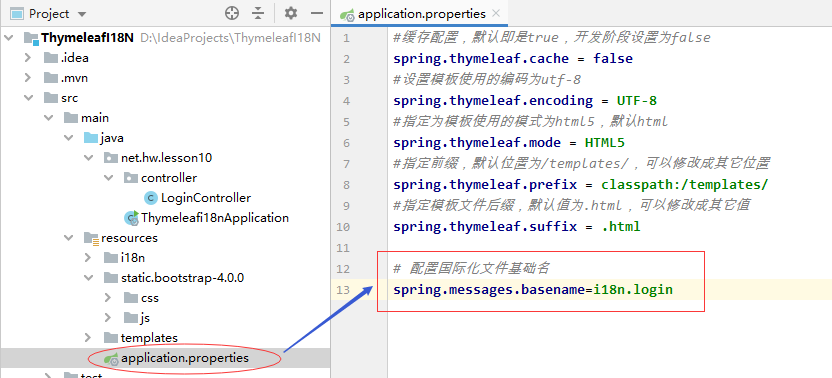This screenshot has width=832, height=378.
Task: Click line number 8 in gutter
Action: tap(346, 185)
